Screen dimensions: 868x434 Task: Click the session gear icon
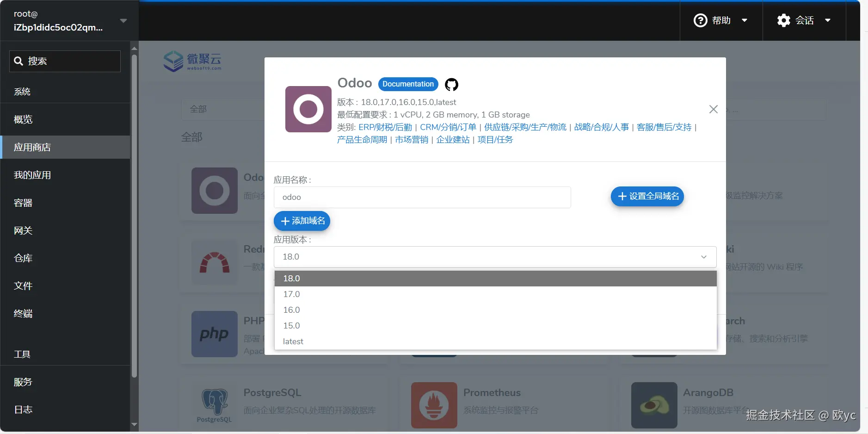click(x=784, y=20)
